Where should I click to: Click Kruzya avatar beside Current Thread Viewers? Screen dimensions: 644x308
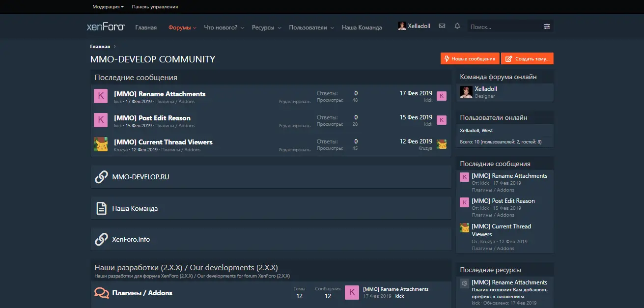click(101, 144)
